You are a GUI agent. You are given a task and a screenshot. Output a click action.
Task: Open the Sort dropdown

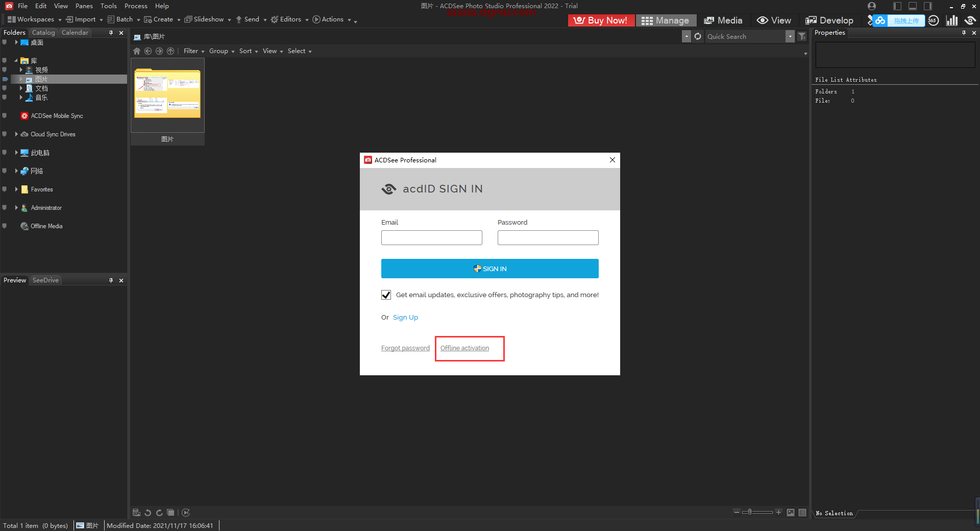(x=249, y=51)
